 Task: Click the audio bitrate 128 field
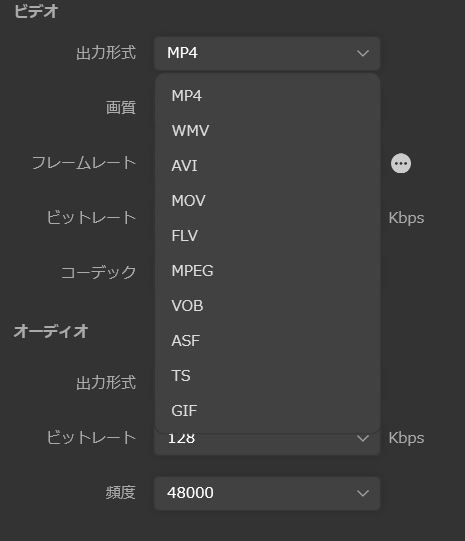pos(267,443)
